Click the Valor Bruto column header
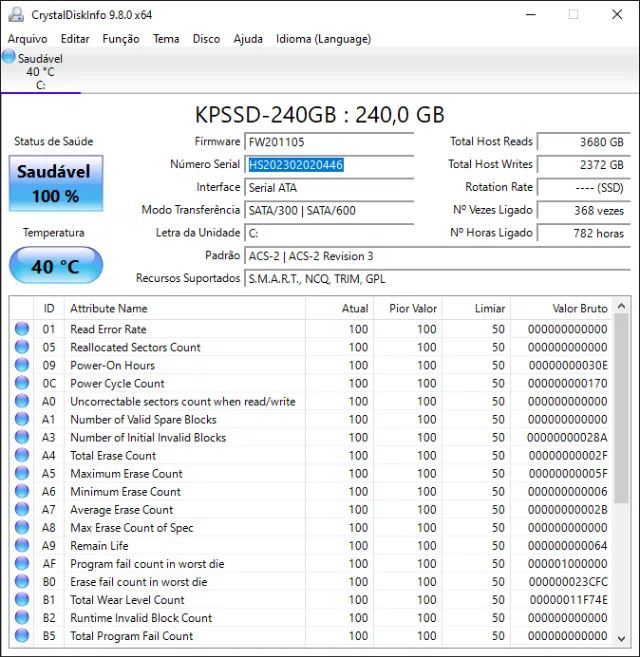Screen dimensions: 640x657 coord(562,309)
